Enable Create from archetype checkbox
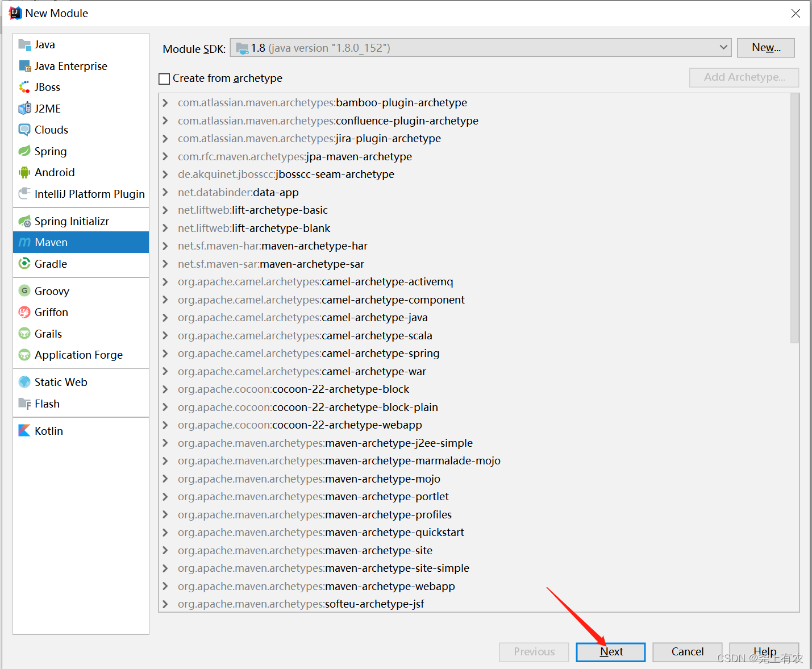Image resolution: width=812 pixels, height=669 pixels. [x=164, y=78]
